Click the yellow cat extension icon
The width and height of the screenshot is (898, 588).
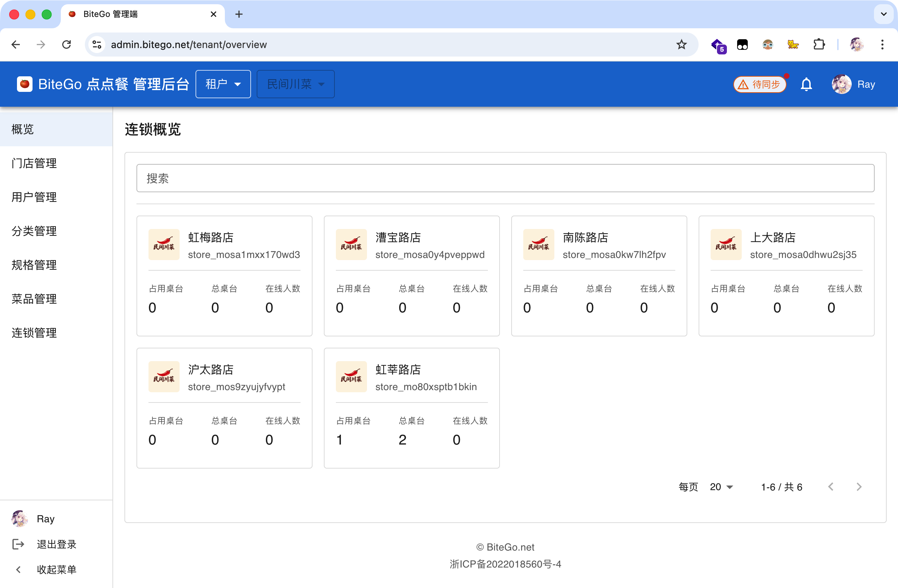793,45
